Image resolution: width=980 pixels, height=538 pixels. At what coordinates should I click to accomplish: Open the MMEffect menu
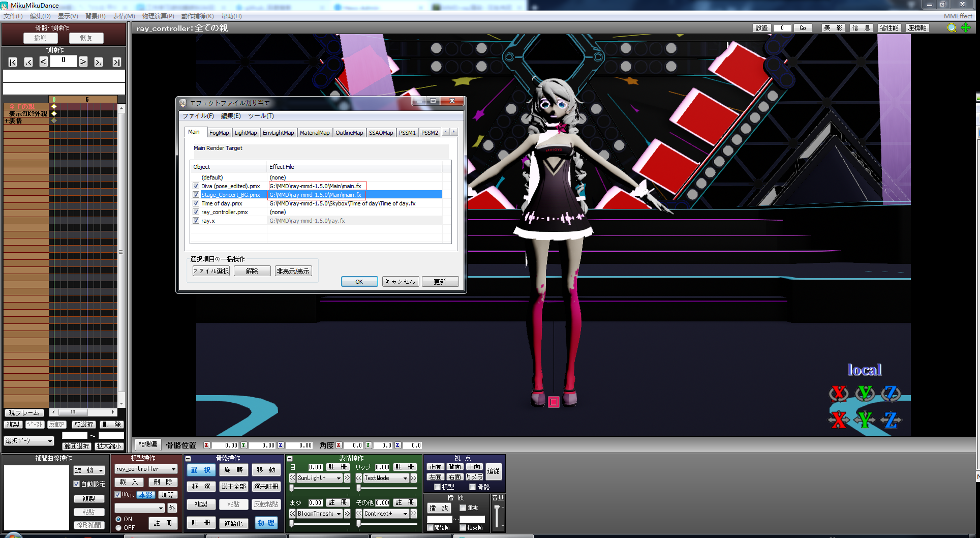click(958, 16)
